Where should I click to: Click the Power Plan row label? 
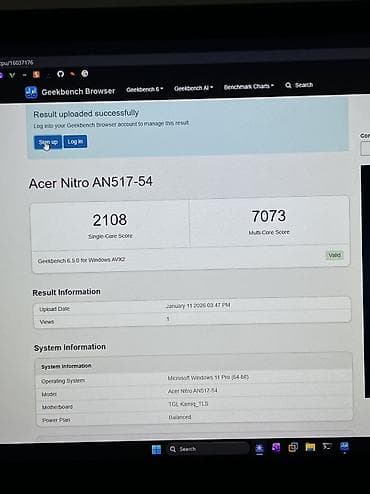56,420
